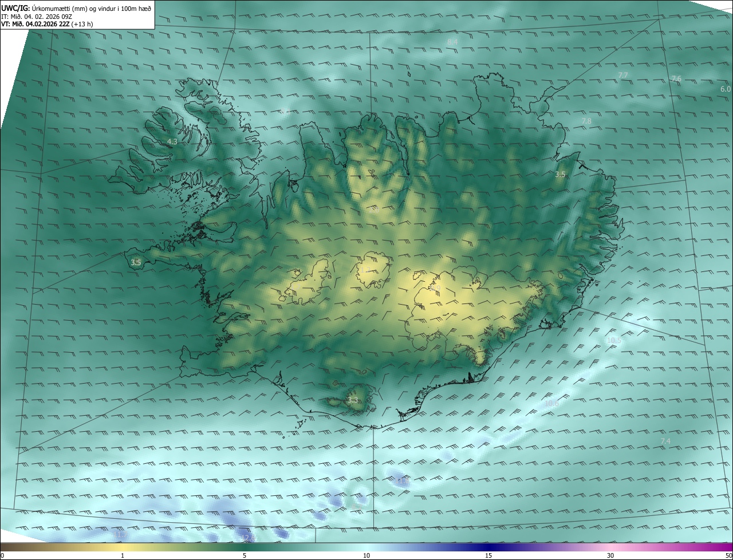Image resolution: width=733 pixels, height=560 pixels.
Task: Click the 7.4 value label
Action: [x=665, y=441]
